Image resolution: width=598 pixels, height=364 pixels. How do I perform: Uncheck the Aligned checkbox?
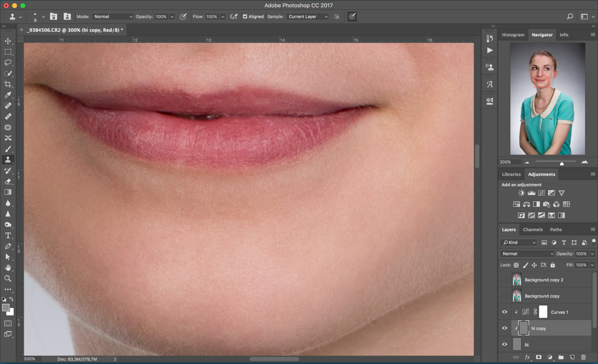245,17
